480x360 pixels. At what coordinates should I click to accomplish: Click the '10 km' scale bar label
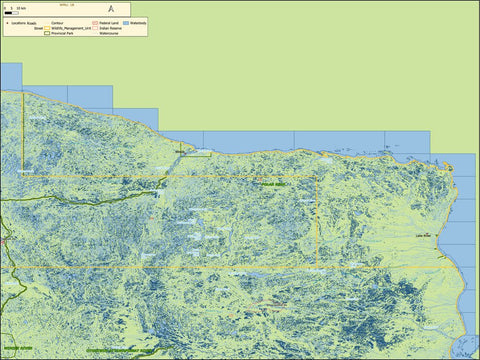pyautogui.click(x=21, y=8)
